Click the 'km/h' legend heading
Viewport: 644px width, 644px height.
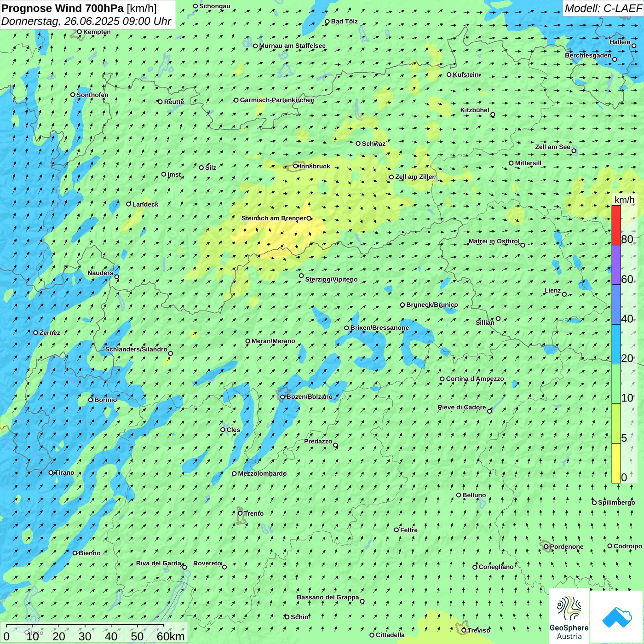tap(624, 200)
